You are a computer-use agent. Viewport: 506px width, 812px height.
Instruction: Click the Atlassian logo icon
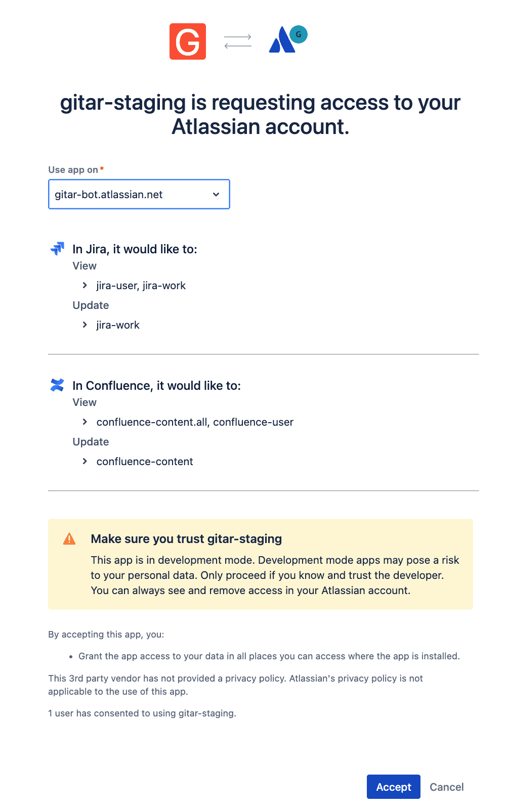282,40
